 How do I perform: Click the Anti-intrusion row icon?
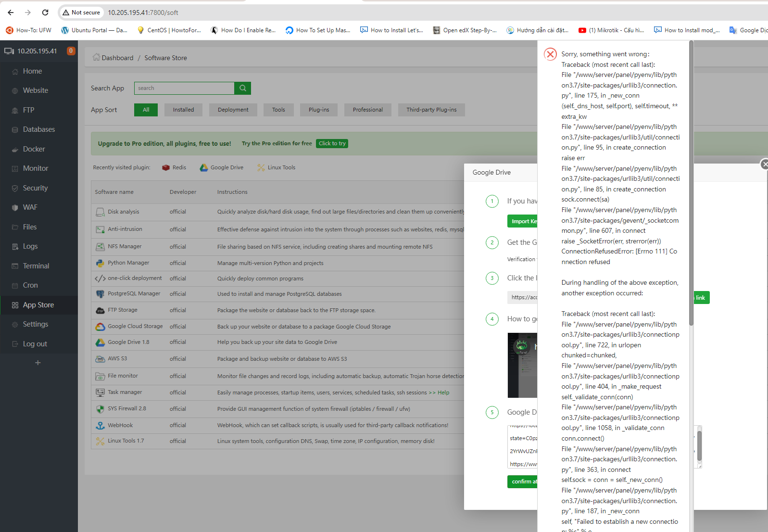pyautogui.click(x=100, y=229)
